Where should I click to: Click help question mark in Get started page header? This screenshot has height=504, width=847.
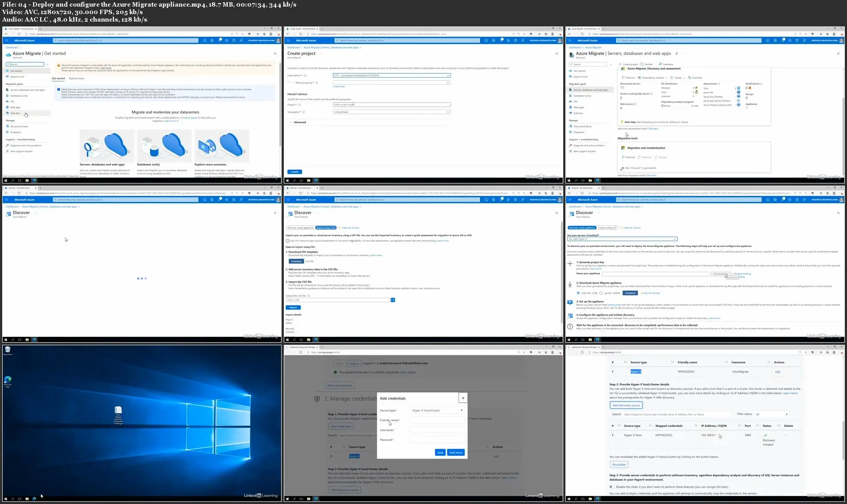click(234, 40)
